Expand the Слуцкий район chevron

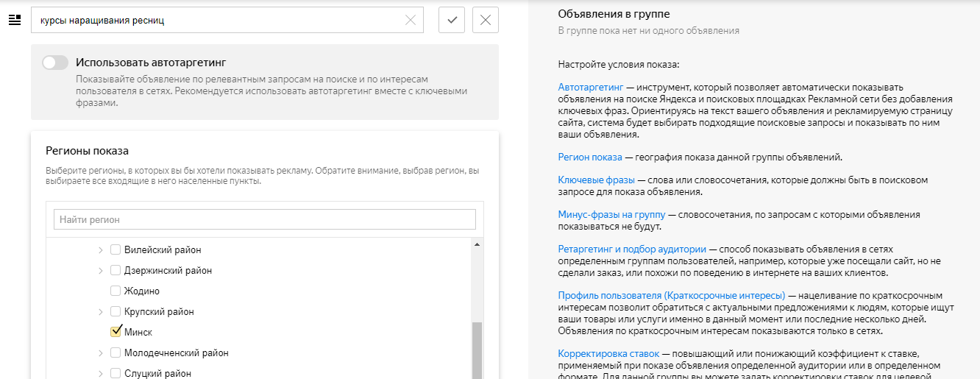(101, 373)
